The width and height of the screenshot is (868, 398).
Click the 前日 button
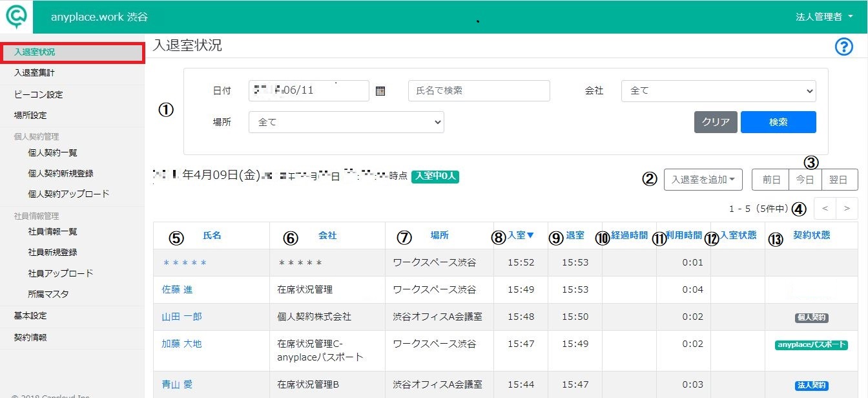tap(770, 180)
